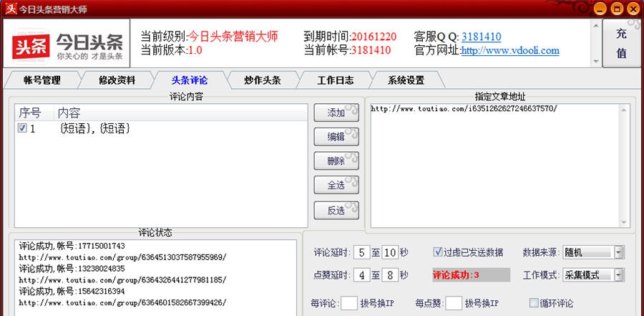Click the 添加 button
The width and height of the screenshot is (644, 316).
point(336,112)
